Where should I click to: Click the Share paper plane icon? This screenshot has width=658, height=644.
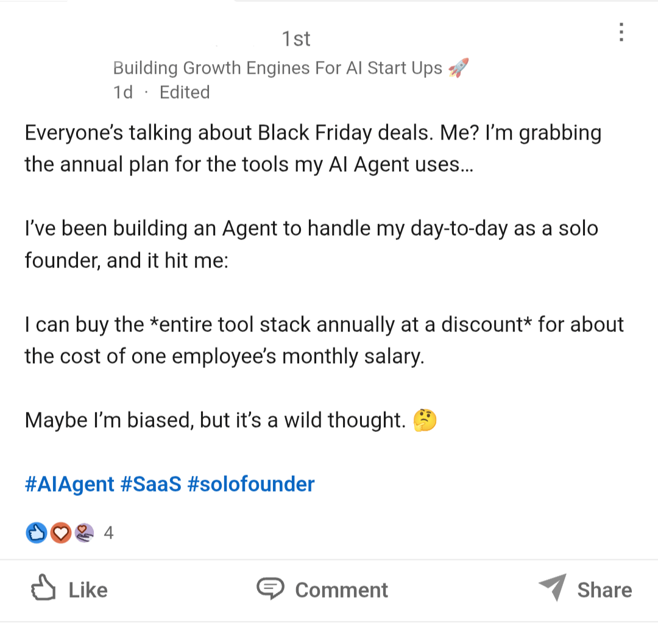coord(553,588)
